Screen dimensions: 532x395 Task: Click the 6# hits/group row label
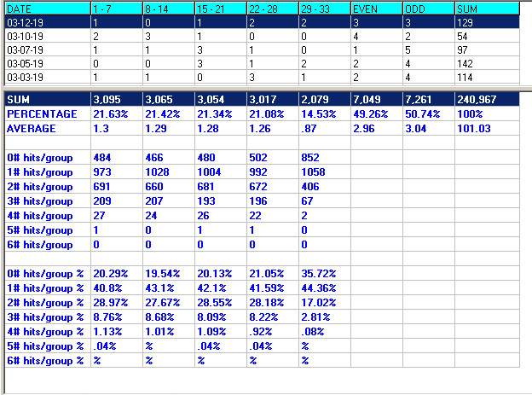point(40,245)
